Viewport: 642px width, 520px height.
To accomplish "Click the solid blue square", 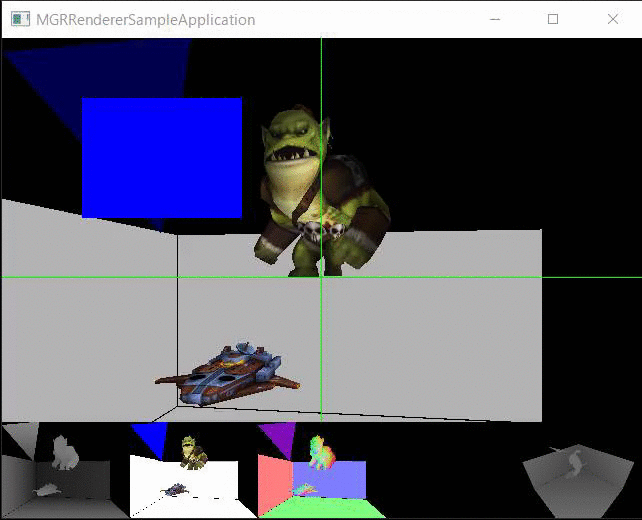I will 162,158.
